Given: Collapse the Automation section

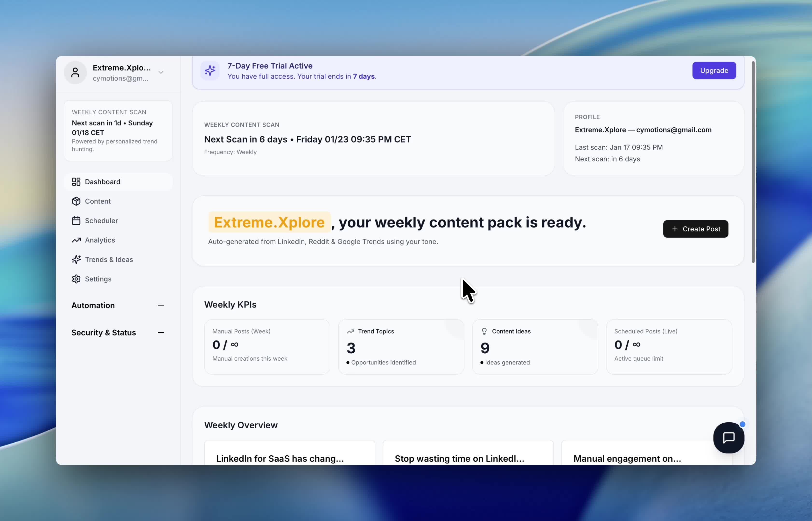Looking at the screenshot, I should pos(161,305).
